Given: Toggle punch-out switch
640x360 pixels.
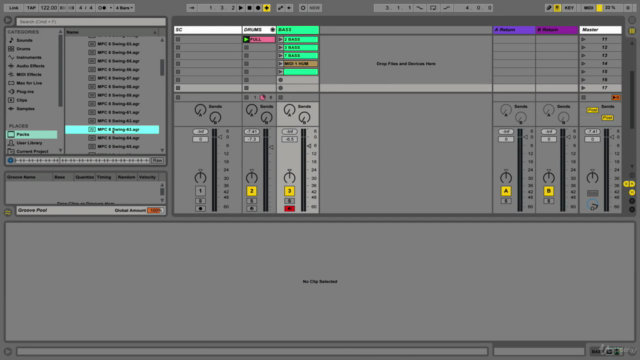Looking at the screenshot, I should pyautogui.click(x=447, y=8).
